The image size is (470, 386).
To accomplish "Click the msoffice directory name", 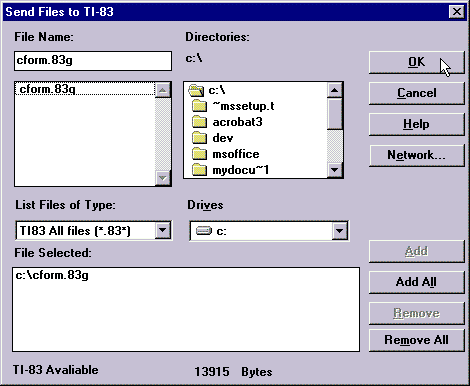I will coord(236,154).
